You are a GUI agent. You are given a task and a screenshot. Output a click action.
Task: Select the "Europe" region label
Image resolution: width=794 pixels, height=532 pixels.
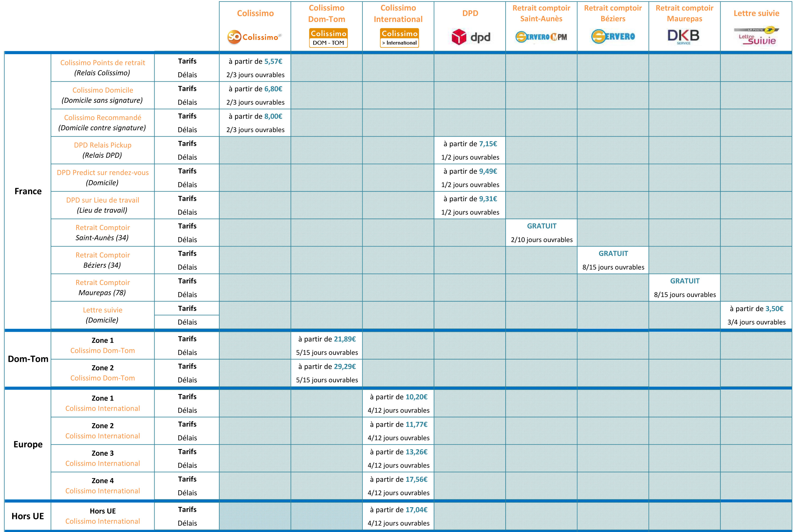pos(28,445)
